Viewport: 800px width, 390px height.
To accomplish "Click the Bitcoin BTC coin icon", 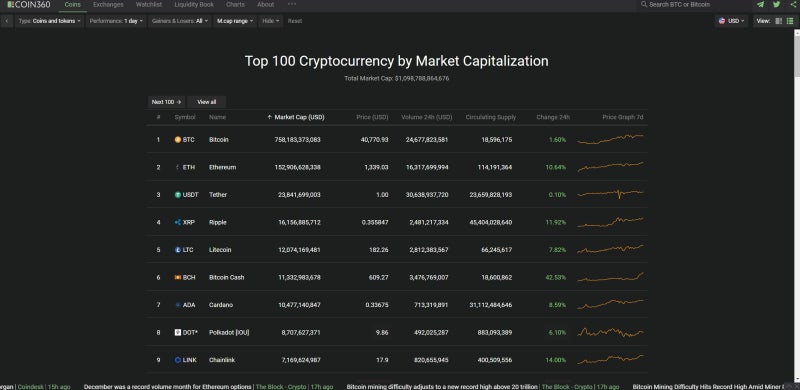I will tap(178, 139).
